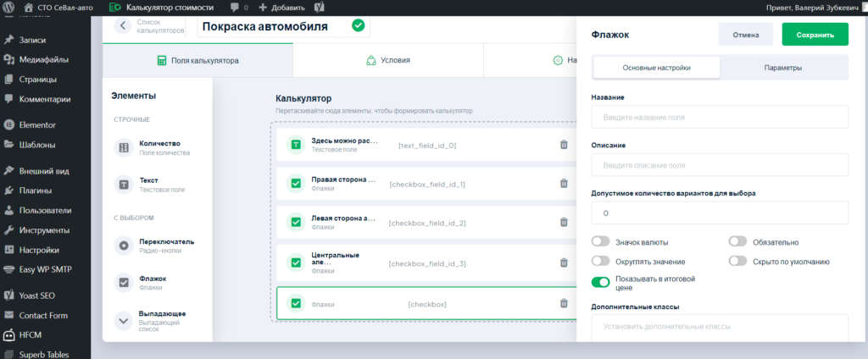Open Superb Tables in the sidebar

(x=43, y=355)
